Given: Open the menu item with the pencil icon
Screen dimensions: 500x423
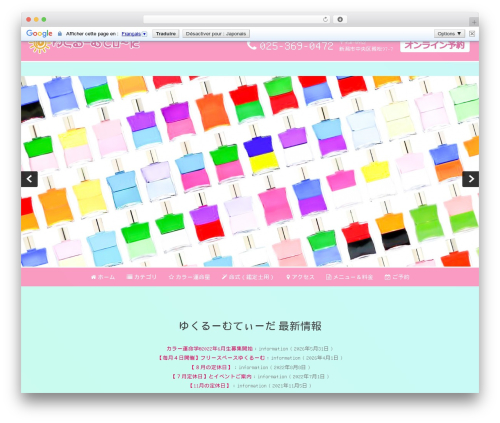Looking at the screenshot, I should tap(248, 277).
